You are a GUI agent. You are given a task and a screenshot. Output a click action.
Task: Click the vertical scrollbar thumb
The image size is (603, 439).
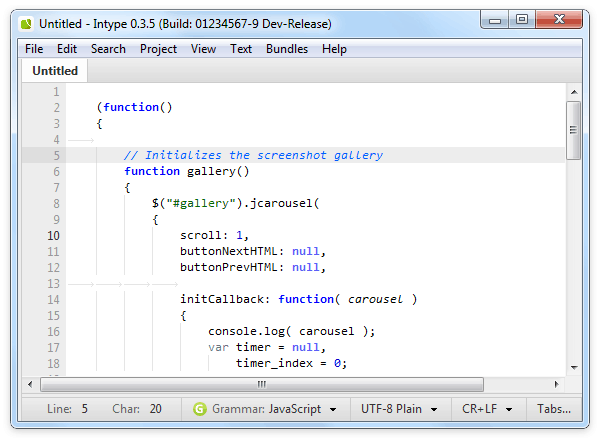point(573,130)
